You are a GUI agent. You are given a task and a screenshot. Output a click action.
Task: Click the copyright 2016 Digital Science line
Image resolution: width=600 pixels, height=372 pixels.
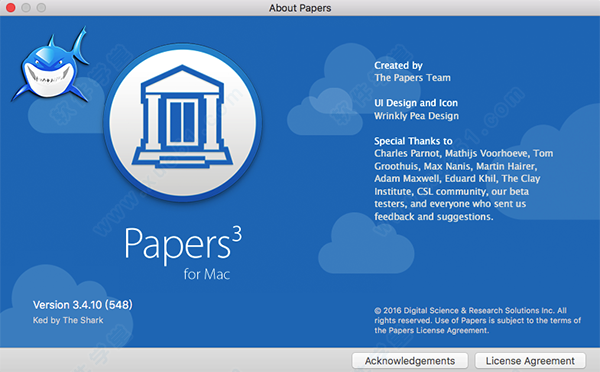click(x=477, y=320)
